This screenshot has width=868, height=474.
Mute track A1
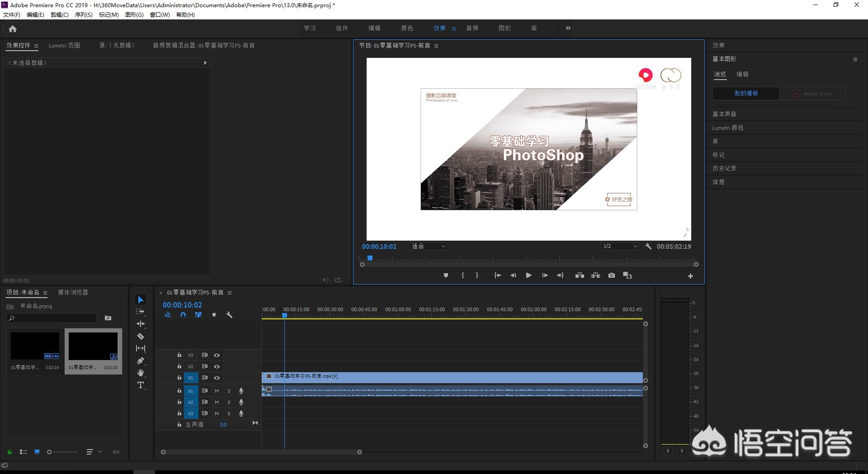(217, 391)
